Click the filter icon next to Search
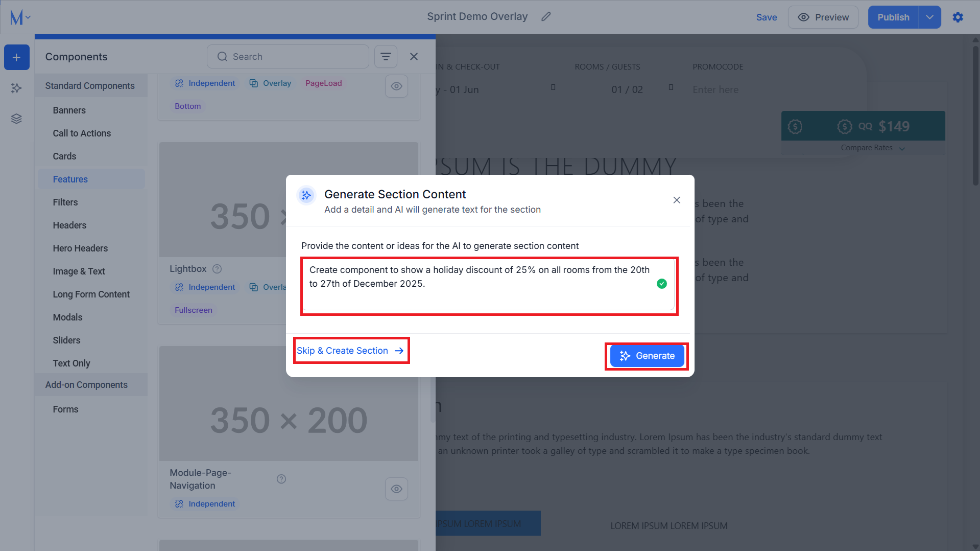 (x=386, y=57)
